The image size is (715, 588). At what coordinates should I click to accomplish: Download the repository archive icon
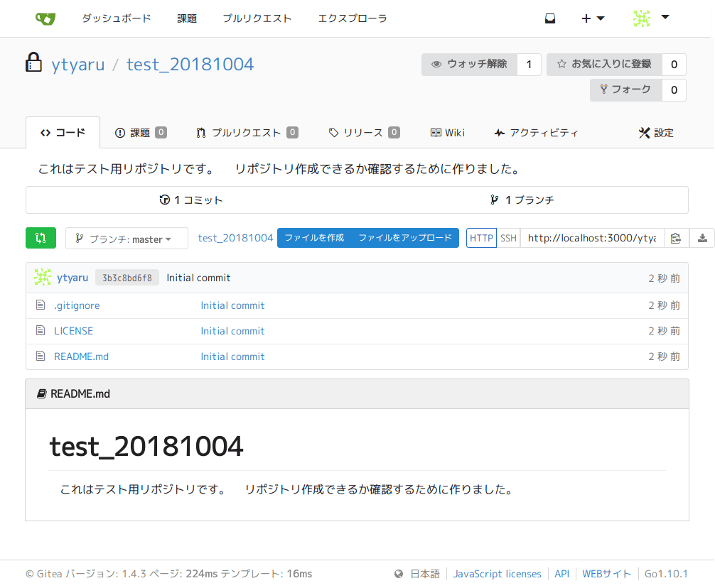pos(701,238)
